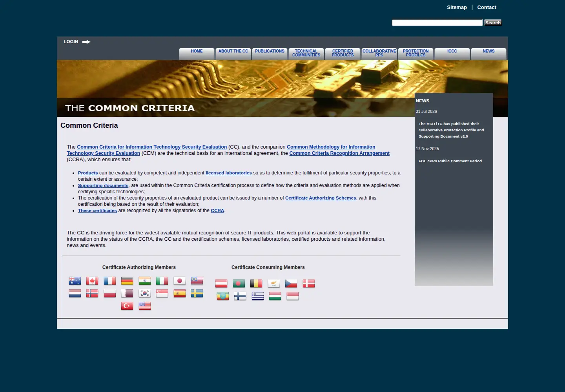Click the Sweden flag icon
The height and width of the screenshot is (392, 565).
pyautogui.click(x=197, y=293)
